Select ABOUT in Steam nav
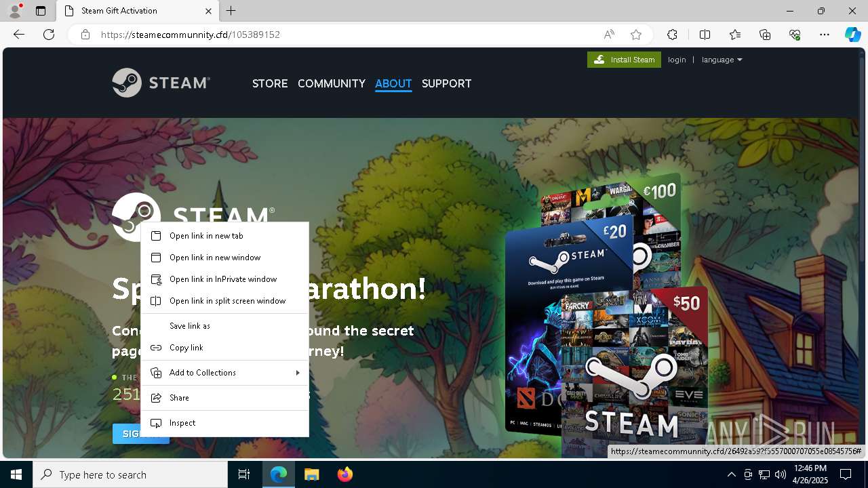The width and height of the screenshot is (868, 488). coord(393,83)
